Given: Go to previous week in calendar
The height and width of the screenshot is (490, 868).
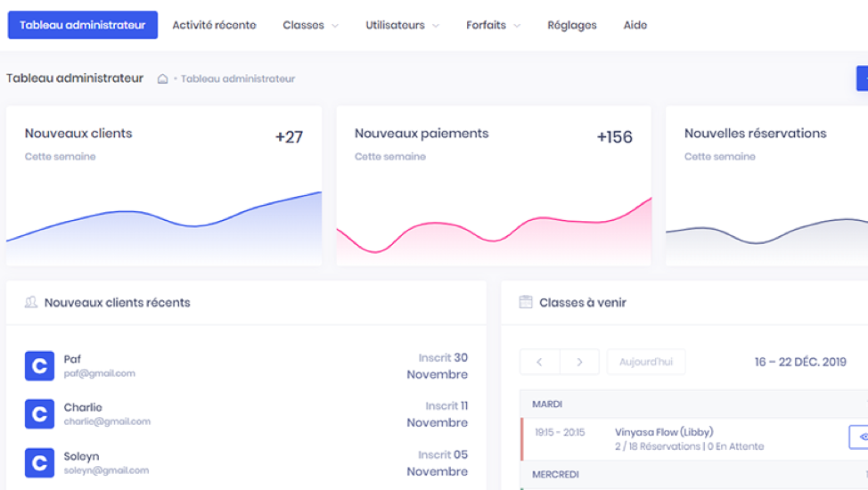Looking at the screenshot, I should [540, 362].
